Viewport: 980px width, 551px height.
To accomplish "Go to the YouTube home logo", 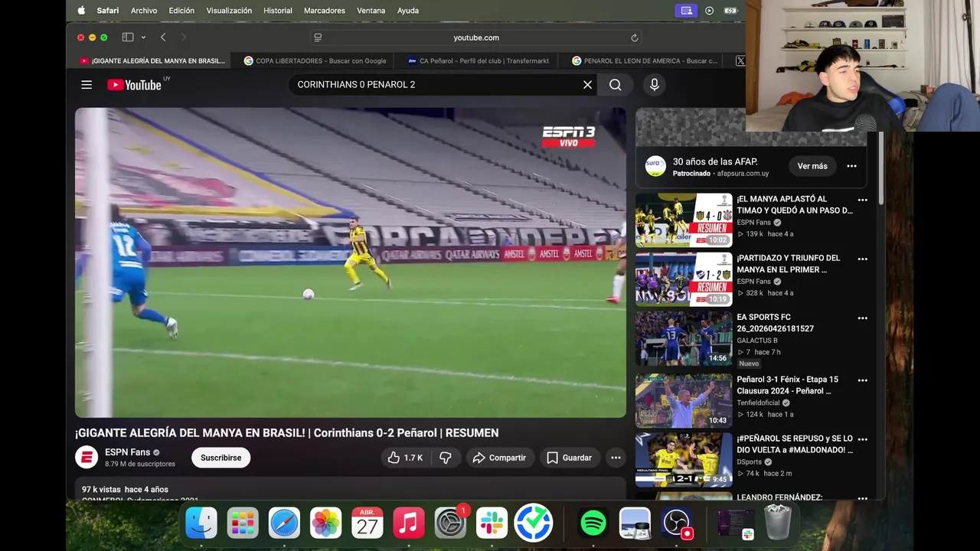I will coord(134,85).
